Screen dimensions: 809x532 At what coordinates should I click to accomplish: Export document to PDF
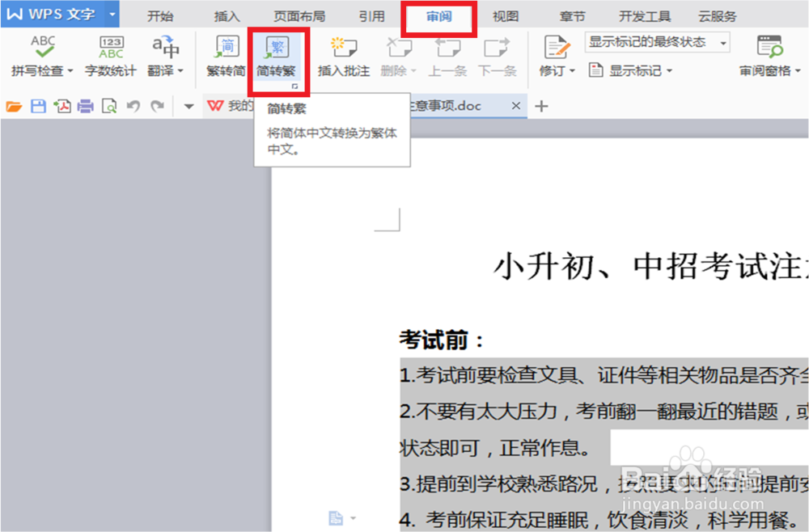pos(61,105)
